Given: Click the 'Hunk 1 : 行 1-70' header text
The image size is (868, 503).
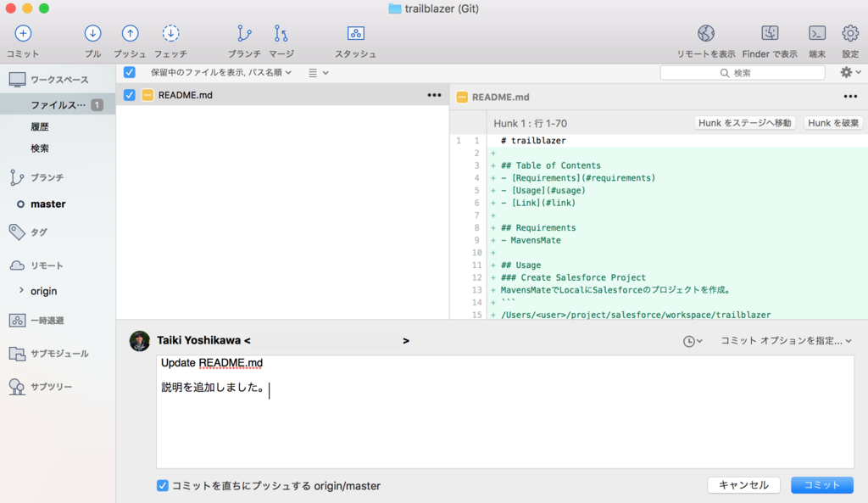Looking at the screenshot, I should coord(530,124).
